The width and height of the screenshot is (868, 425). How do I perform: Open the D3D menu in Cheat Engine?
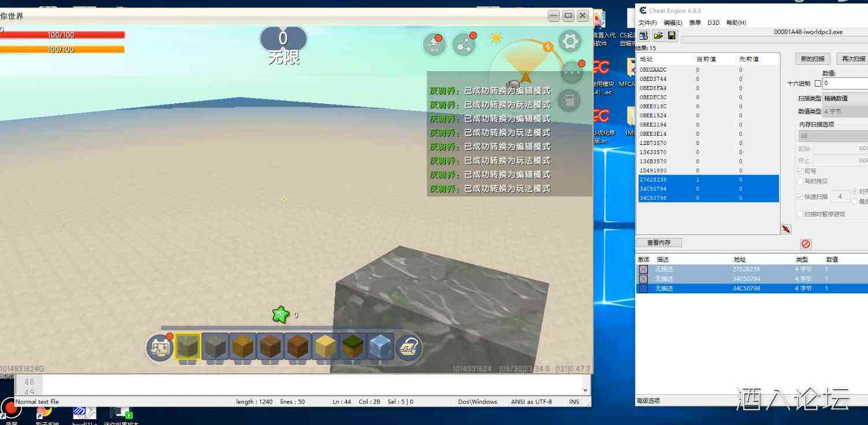[714, 23]
